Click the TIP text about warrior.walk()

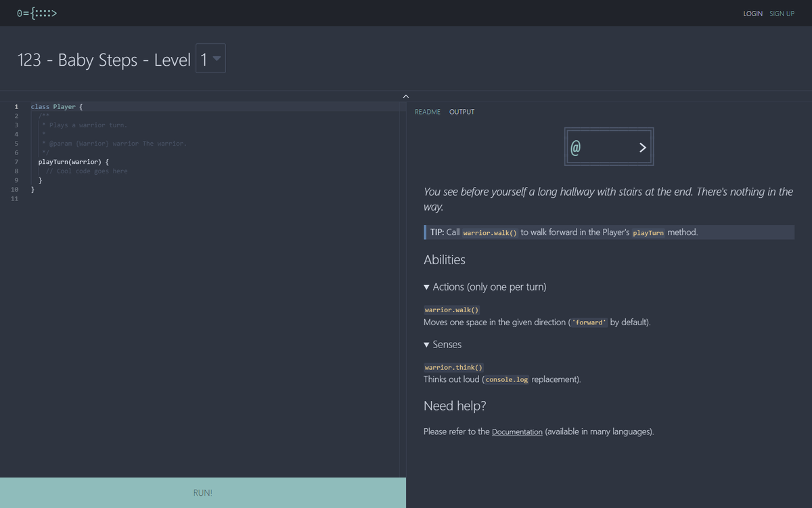coord(609,232)
